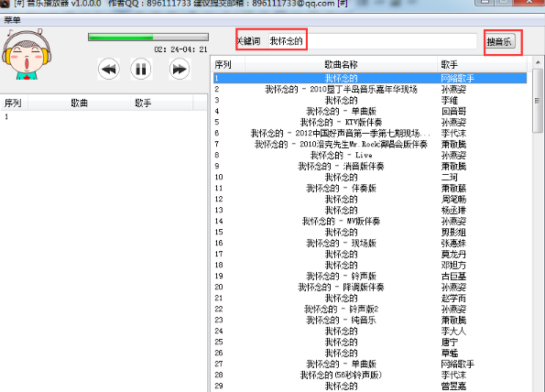545x392 pixels.
Task: Select result row 1 by 网络歌手
Action: point(370,78)
